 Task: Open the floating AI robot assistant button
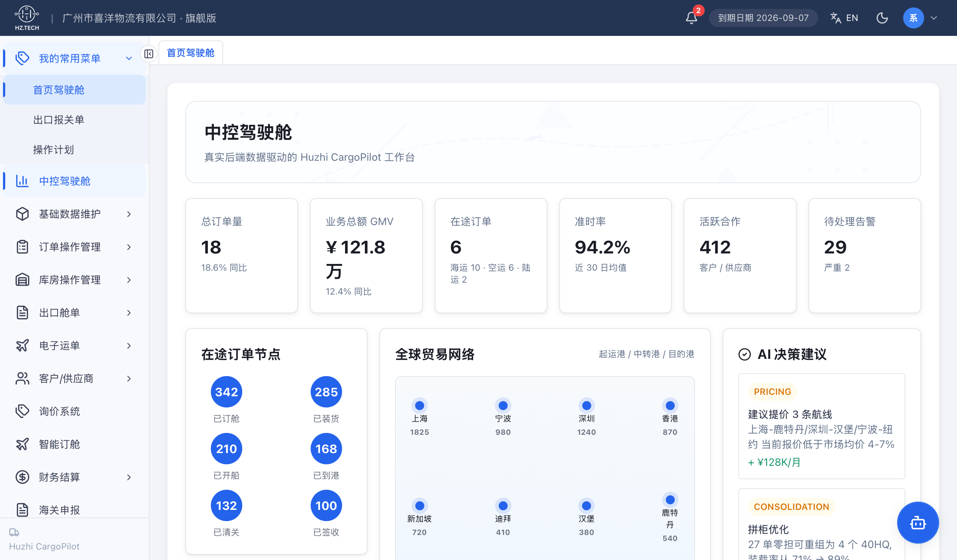point(917,523)
